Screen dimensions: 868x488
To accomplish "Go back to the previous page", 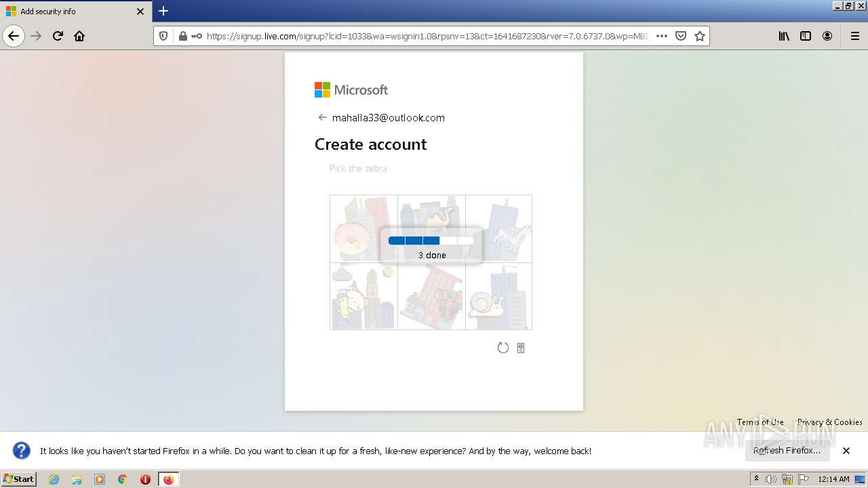I will click(x=14, y=36).
